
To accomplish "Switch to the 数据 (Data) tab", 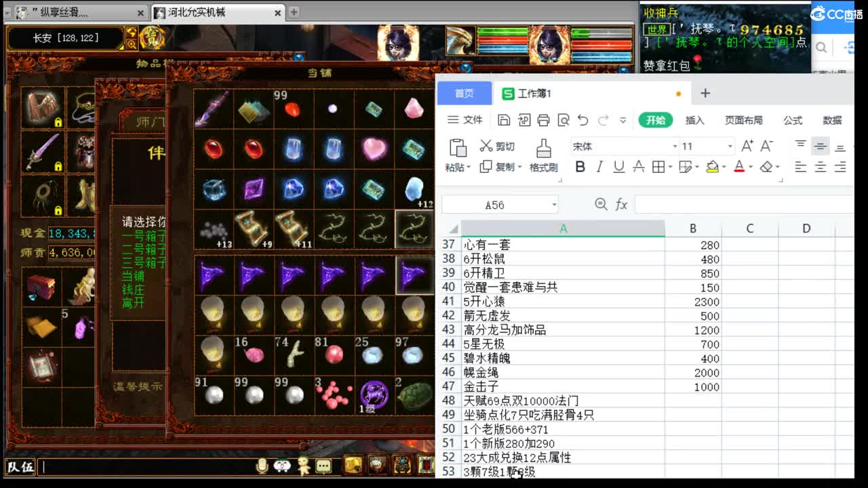I will coord(832,120).
